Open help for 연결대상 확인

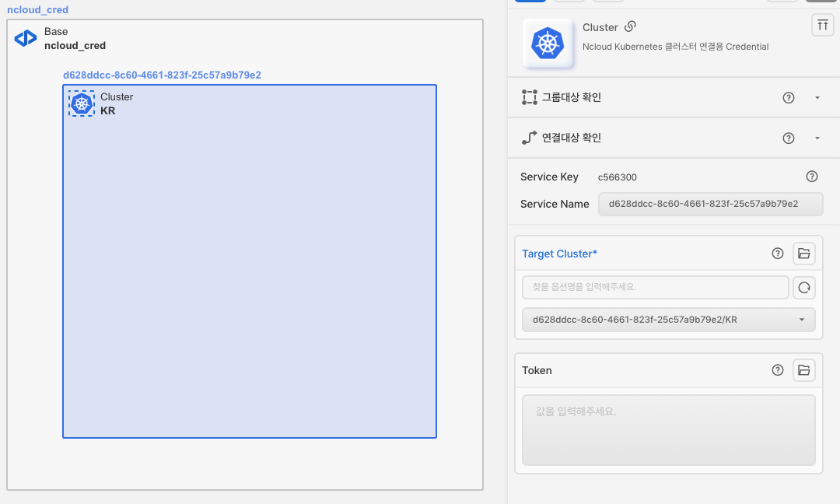789,138
